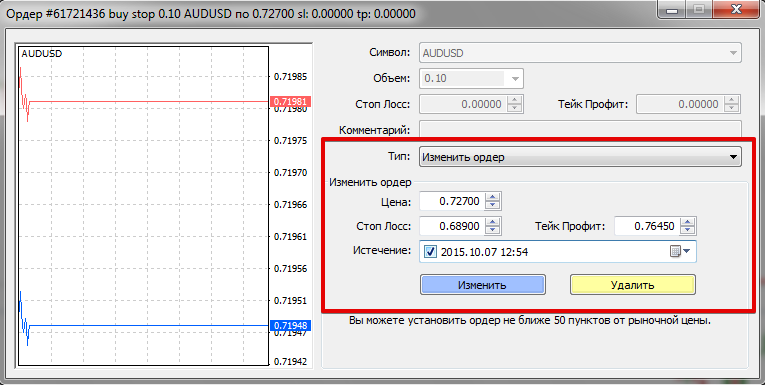Viewport: 765px width, 385px height.
Task: Click lower Стоп Лосс field 0.68900
Action: (x=452, y=226)
